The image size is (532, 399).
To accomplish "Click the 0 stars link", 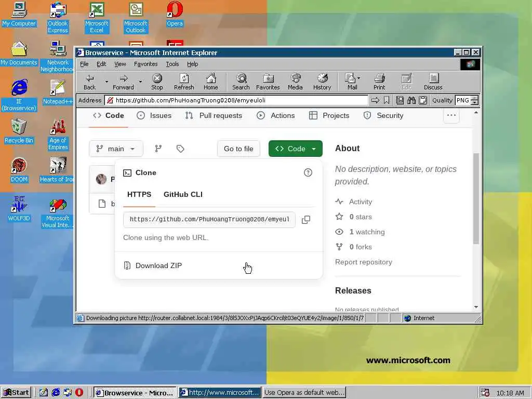I will click(x=354, y=217).
